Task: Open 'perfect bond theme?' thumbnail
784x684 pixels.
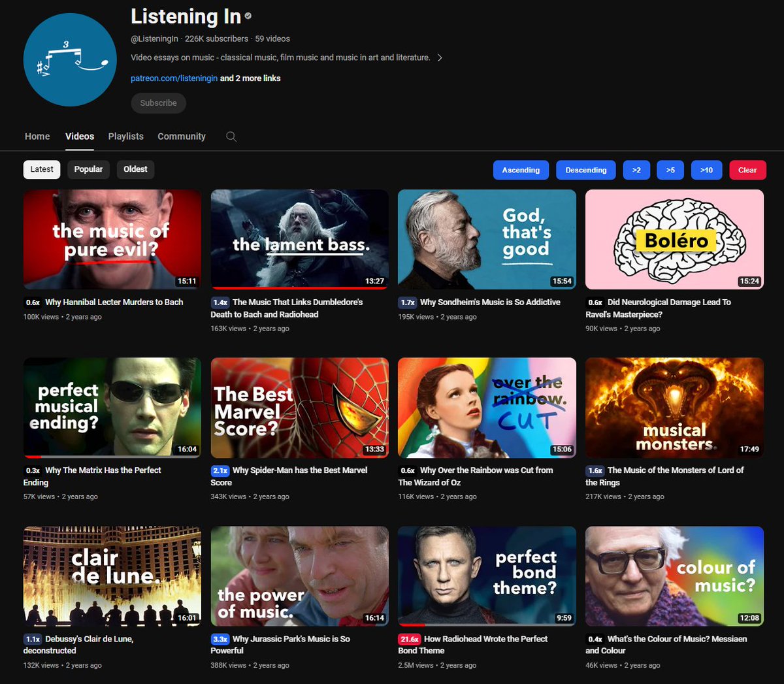Action: 487,576
